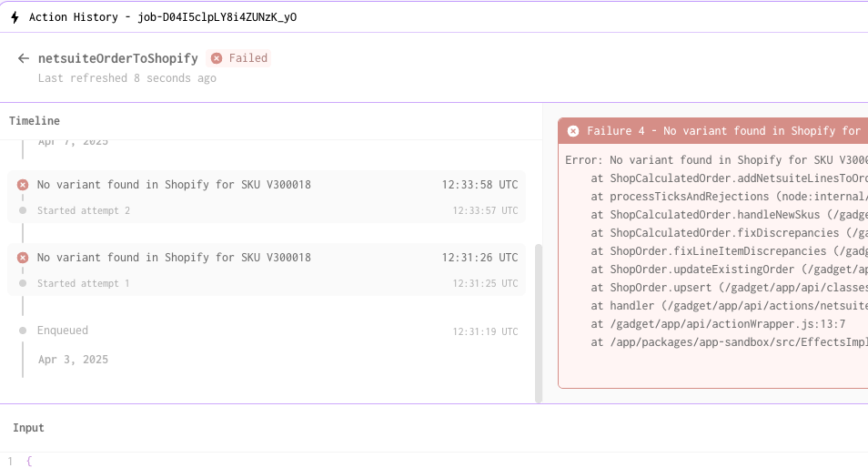Click the ShopOrder.upsert stack trace line

pyautogui.click(x=729, y=288)
